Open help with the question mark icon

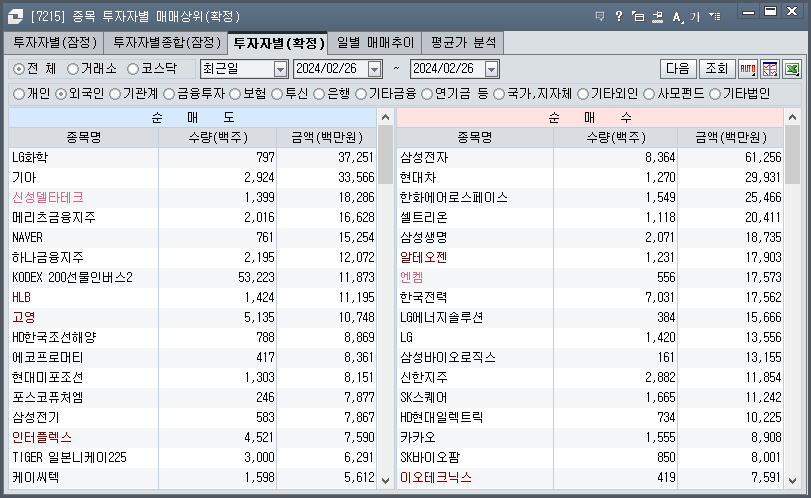[619, 17]
